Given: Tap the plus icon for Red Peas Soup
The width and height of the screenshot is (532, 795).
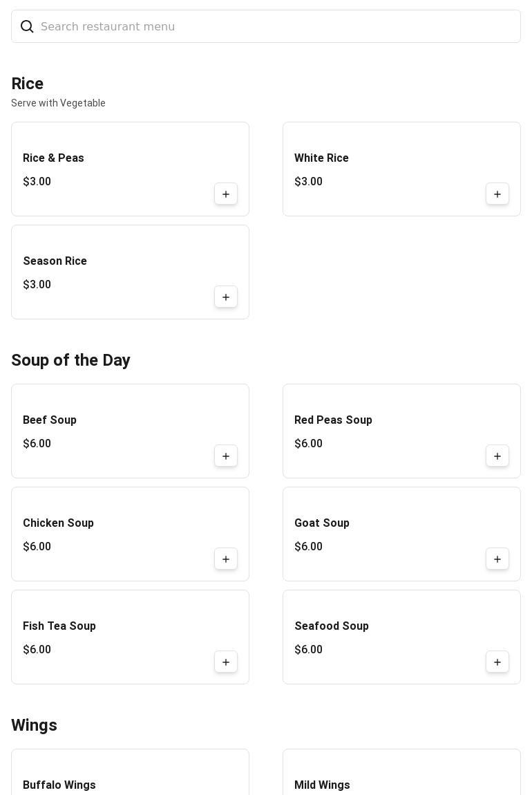Looking at the screenshot, I should point(497,456).
